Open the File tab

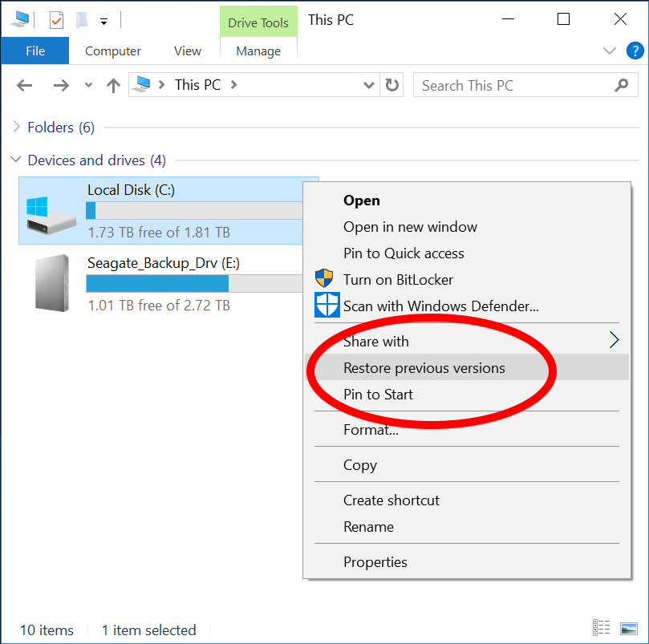(x=35, y=51)
